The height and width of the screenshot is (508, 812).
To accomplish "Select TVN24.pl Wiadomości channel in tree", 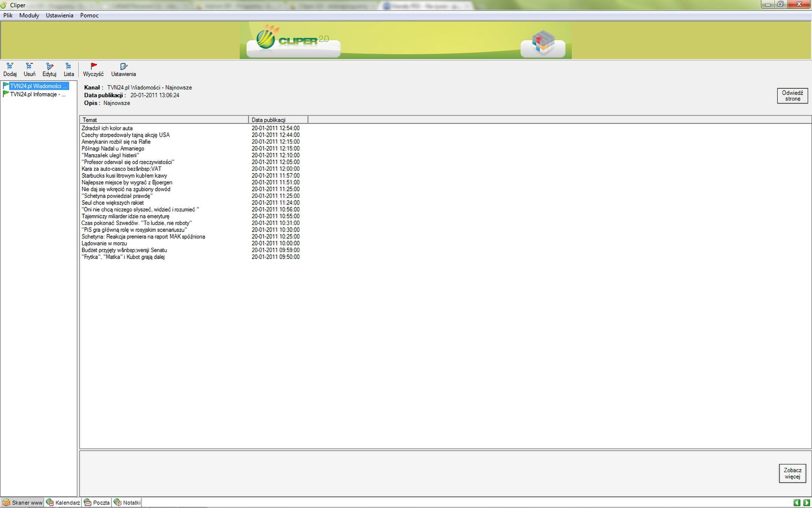I will (39, 86).
